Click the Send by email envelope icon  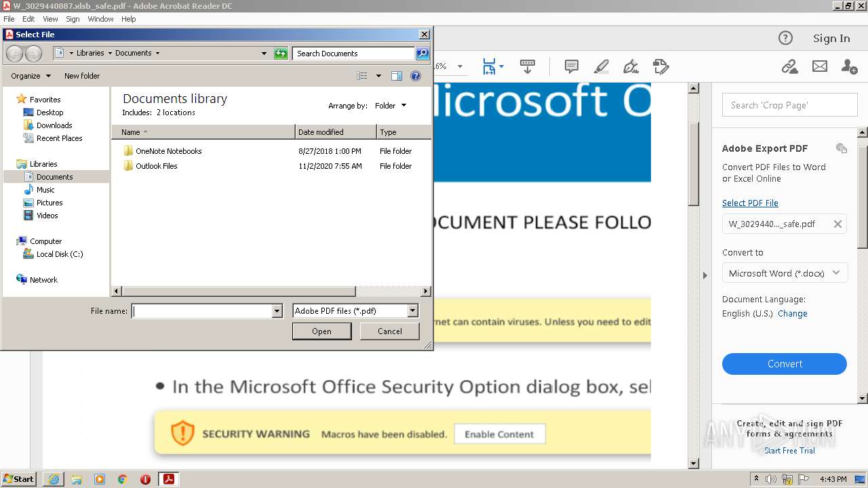819,66
